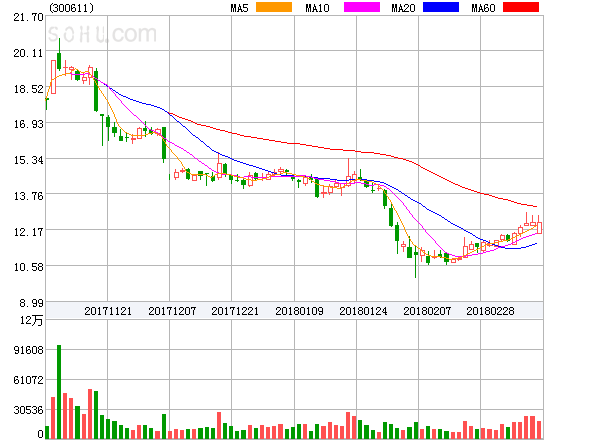Click the 12.17 price axis label
The height and width of the screenshot is (440, 600).
[x=28, y=232]
